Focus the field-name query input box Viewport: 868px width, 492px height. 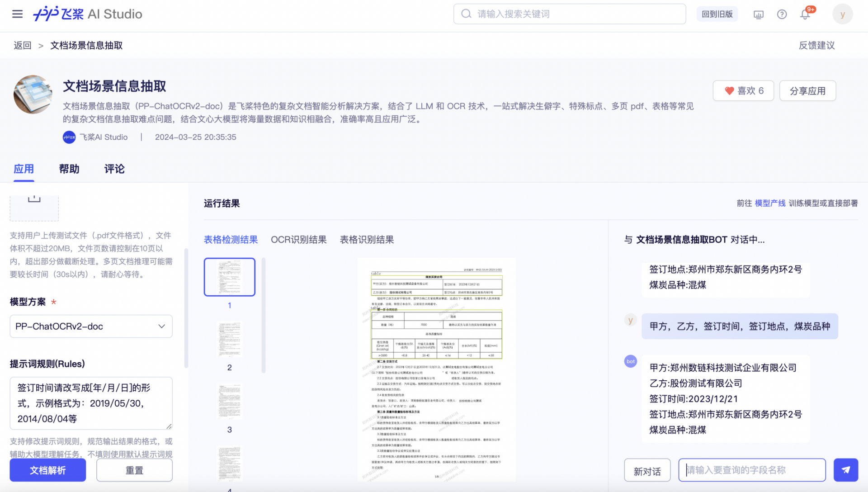click(x=752, y=470)
